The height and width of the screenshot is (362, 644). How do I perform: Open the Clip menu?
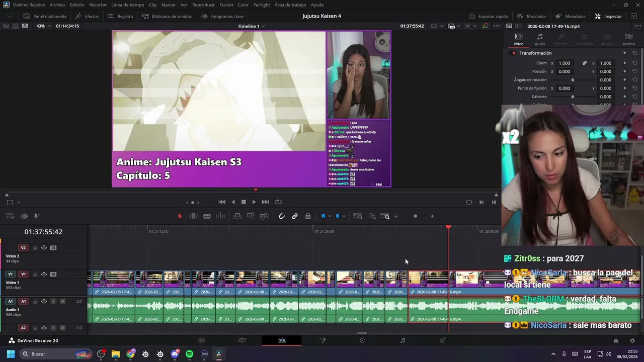click(152, 5)
